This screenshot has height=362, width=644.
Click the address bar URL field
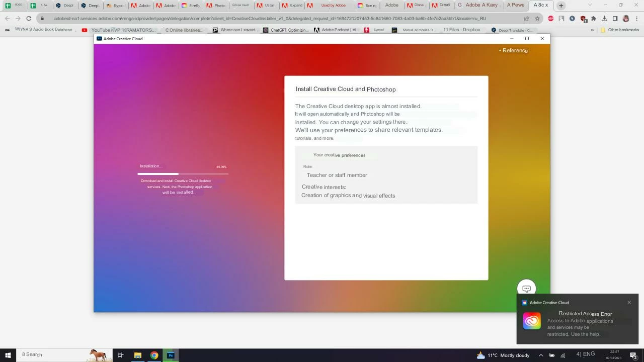point(282,19)
